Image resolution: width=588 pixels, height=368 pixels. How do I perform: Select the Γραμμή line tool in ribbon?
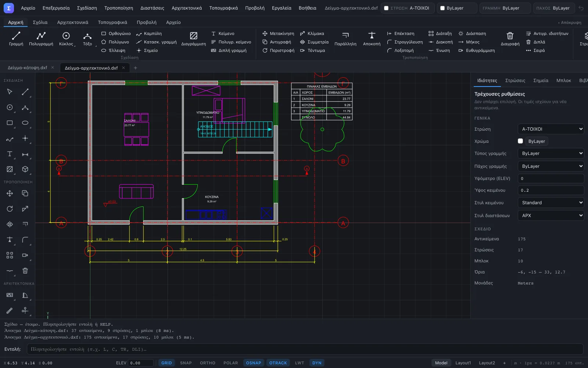tap(16, 39)
